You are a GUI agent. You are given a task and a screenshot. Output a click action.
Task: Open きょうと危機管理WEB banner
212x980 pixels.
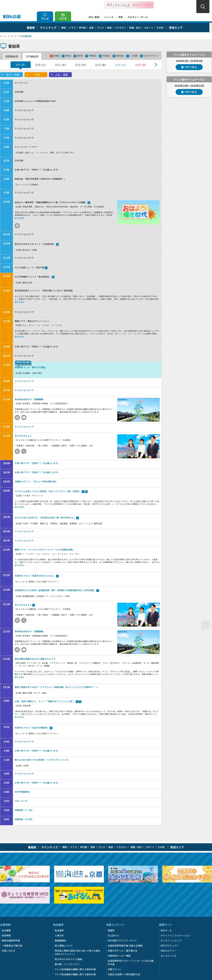point(25,895)
